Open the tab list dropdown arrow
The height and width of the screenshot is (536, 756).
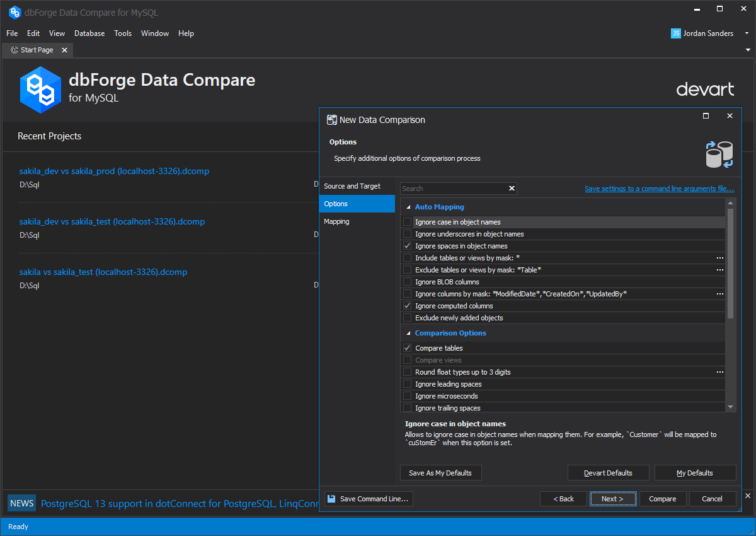(748, 50)
